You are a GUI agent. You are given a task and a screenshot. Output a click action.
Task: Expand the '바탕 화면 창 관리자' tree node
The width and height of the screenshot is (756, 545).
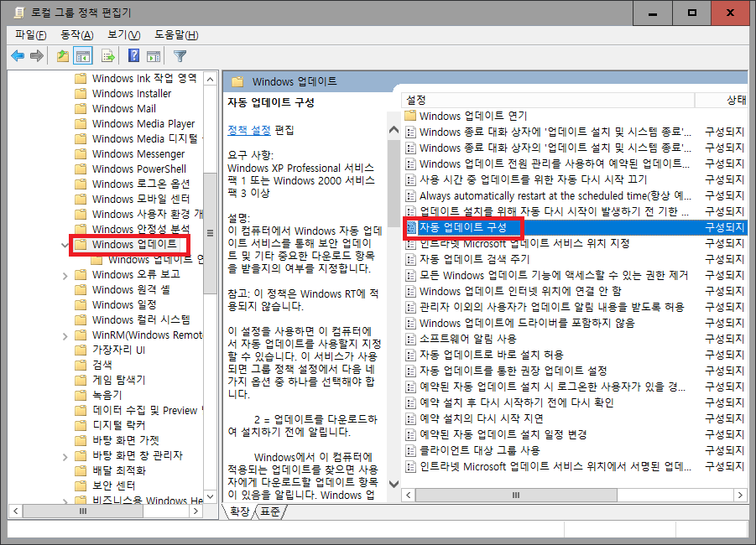coord(65,456)
